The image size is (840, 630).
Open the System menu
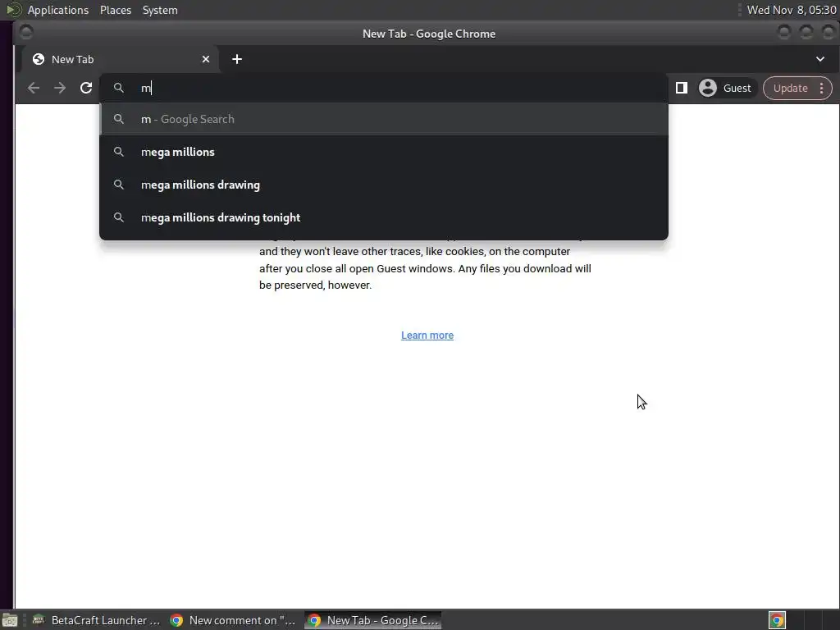pos(160,10)
